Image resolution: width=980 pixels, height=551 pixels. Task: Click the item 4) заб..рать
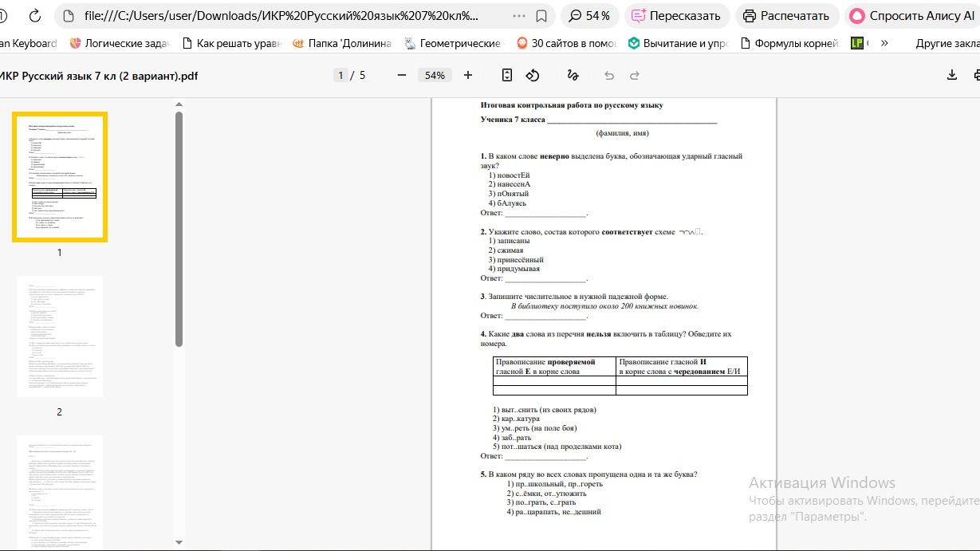[x=512, y=438]
